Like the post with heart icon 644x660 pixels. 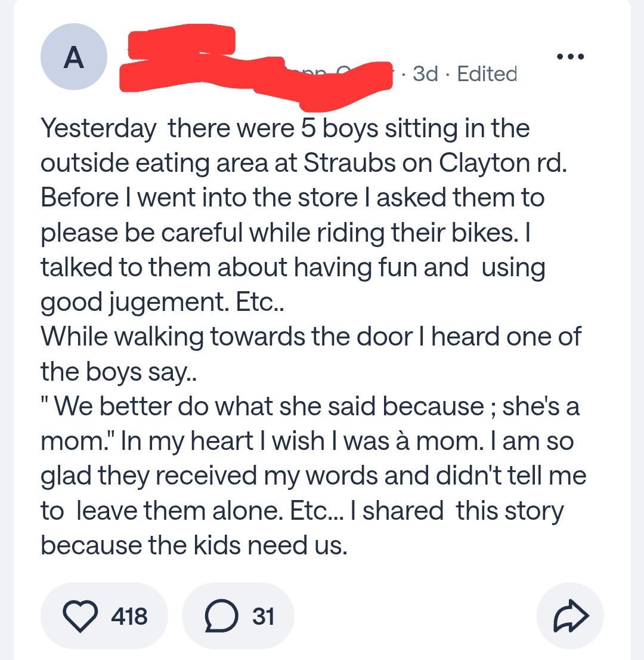(x=80, y=616)
